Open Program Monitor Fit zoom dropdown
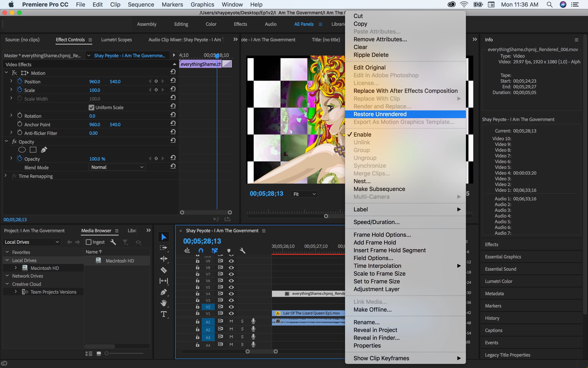 click(x=304, y=194)
